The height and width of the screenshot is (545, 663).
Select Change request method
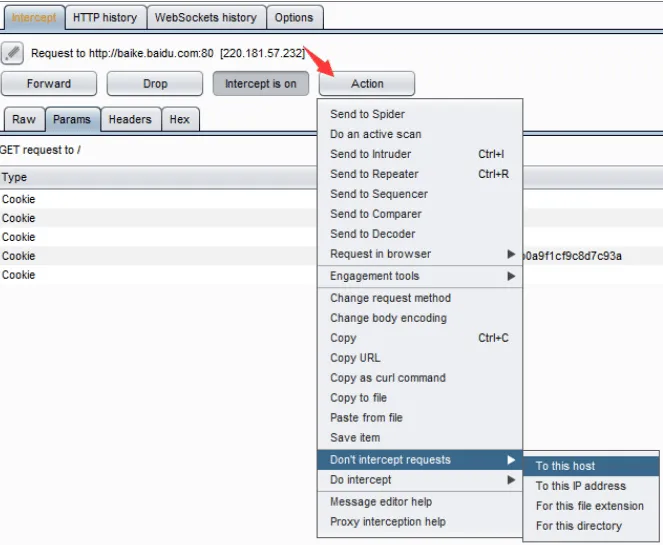[x=420, y=298]
